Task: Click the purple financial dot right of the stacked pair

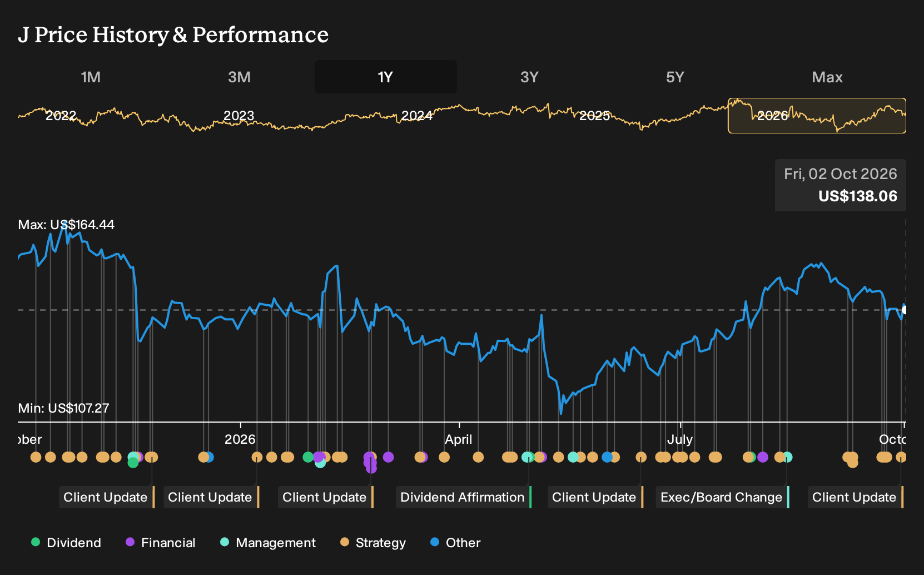Action: [388, 457]
